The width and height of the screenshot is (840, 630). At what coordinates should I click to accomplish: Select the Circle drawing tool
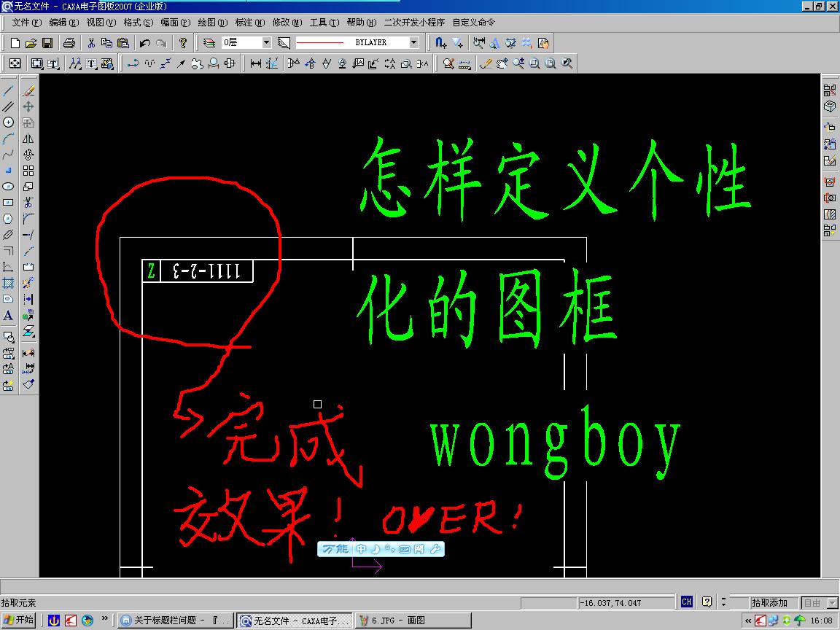[x=8, y=122]
